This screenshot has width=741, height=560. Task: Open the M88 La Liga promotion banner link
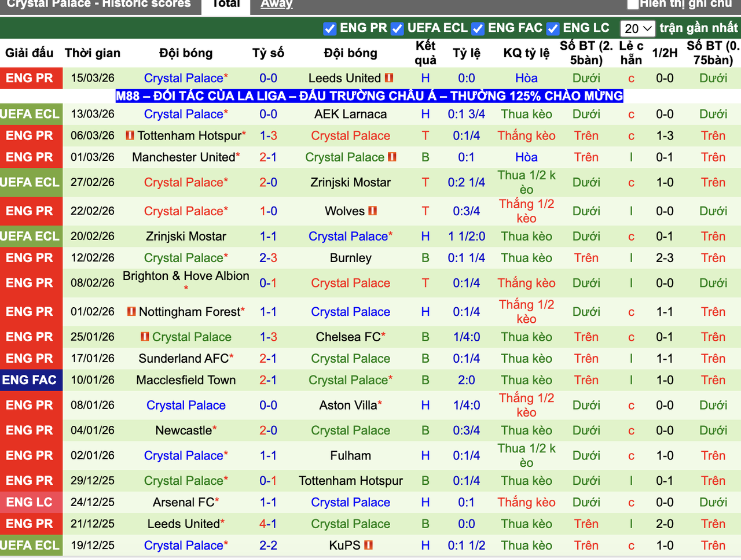pyautogui.click(x=369, y=96)
